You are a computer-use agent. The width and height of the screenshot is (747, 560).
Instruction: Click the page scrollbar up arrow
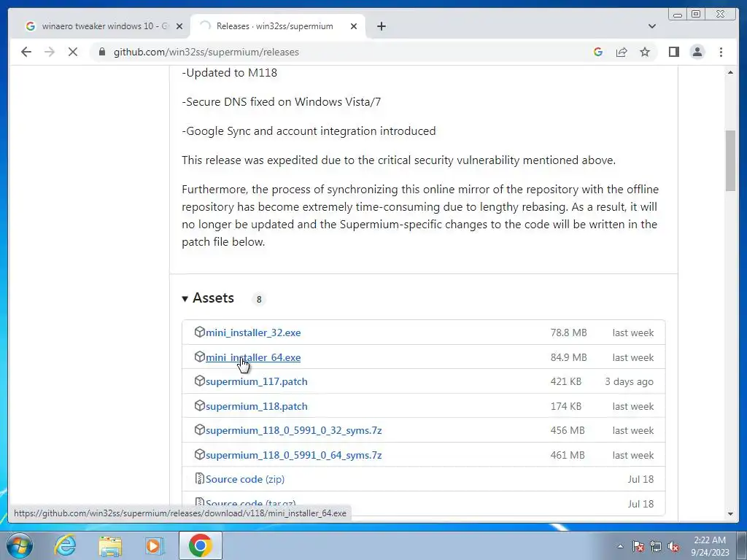[730, 72]
